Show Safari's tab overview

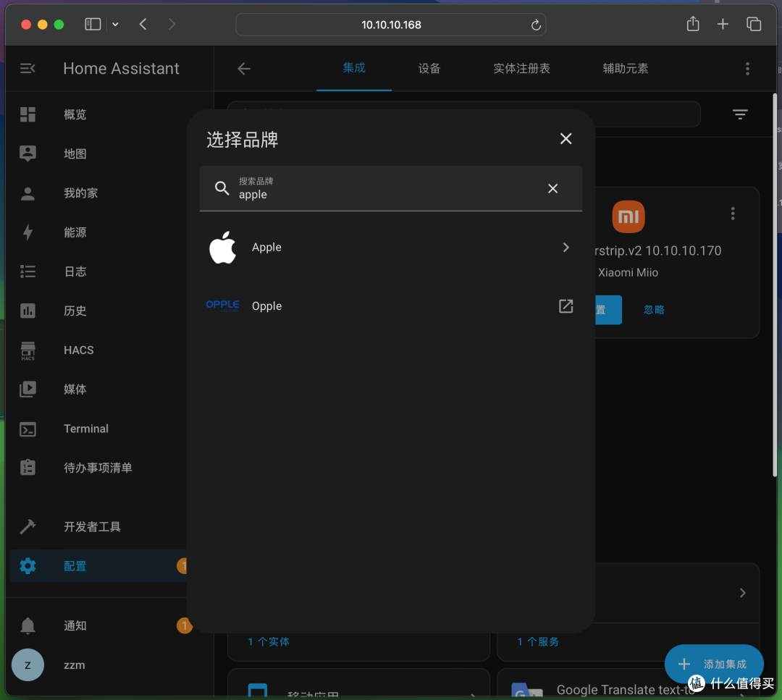tap(754, 24)
